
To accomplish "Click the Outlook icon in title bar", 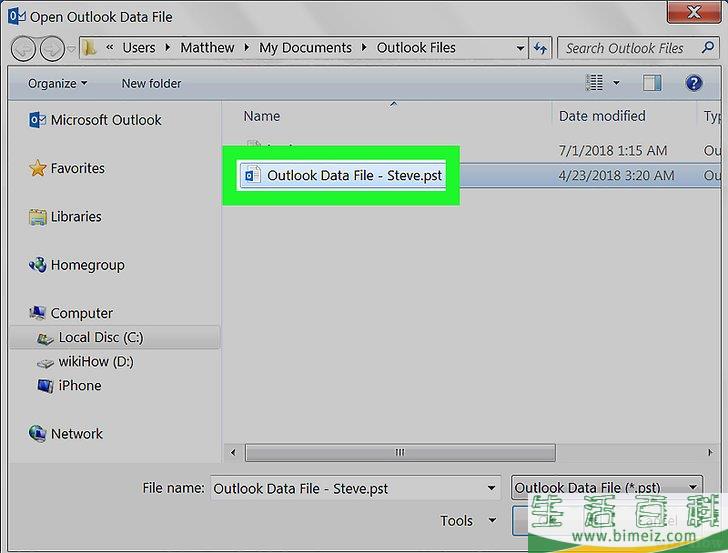I will 17,16.
